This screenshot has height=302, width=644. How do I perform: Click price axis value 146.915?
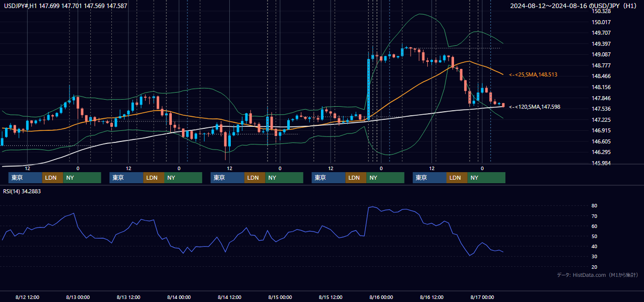coord(602,130)
